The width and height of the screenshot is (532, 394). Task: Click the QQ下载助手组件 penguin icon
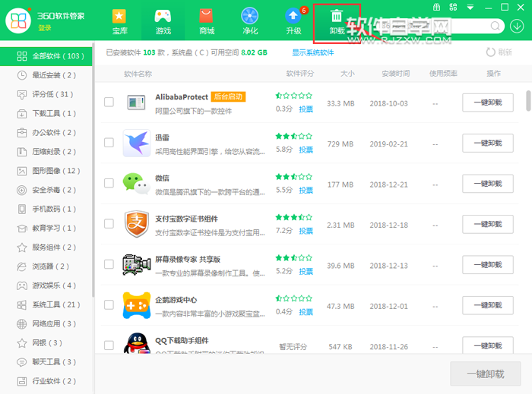pyautogui.click(x=136, y=343)
